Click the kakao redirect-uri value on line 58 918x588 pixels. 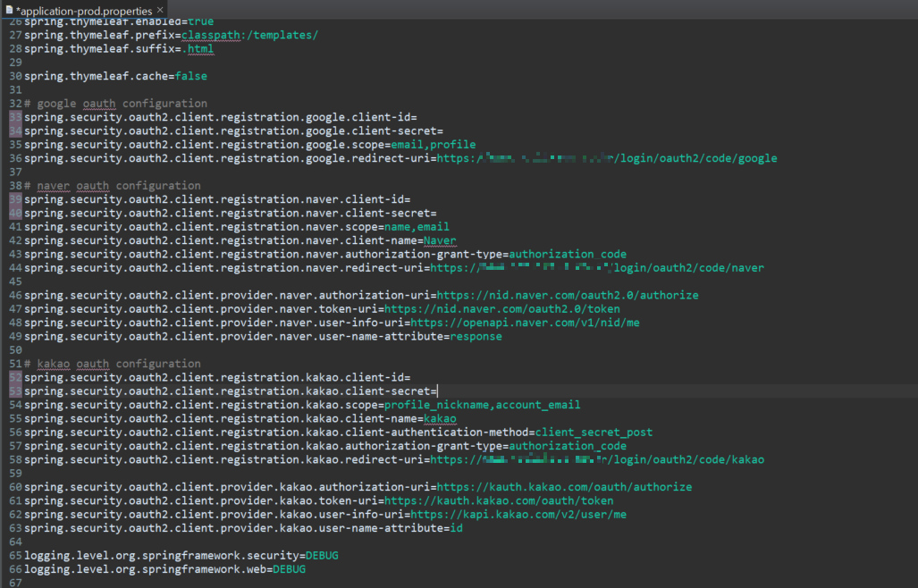(x=597, y=460)
